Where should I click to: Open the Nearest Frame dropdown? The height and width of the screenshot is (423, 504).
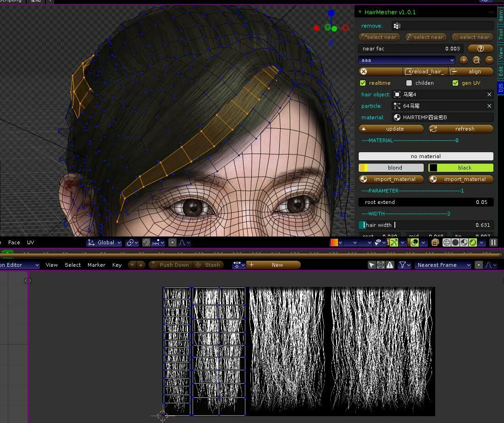pyautogui.click(x=442, y=265)
